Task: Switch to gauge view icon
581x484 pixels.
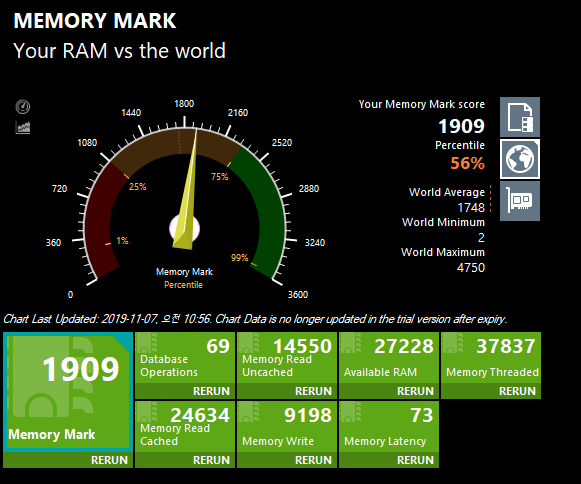Action: pos(23,107)
